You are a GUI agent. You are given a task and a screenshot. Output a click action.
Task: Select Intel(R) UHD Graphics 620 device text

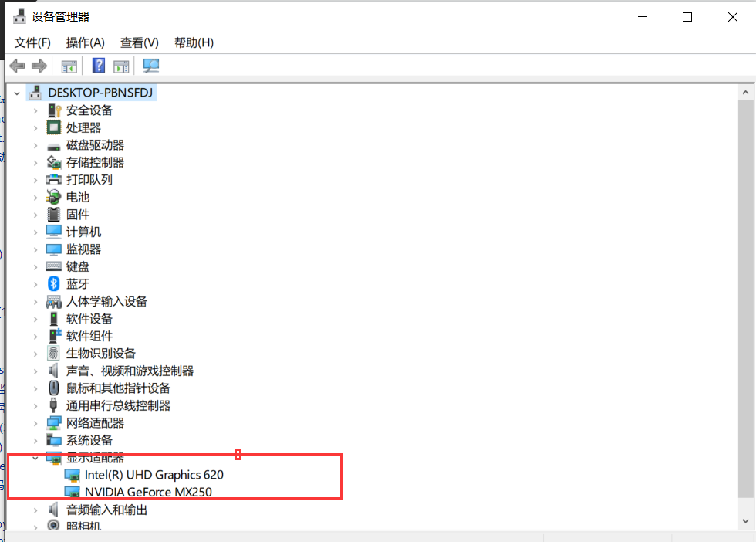coord(154,474)
